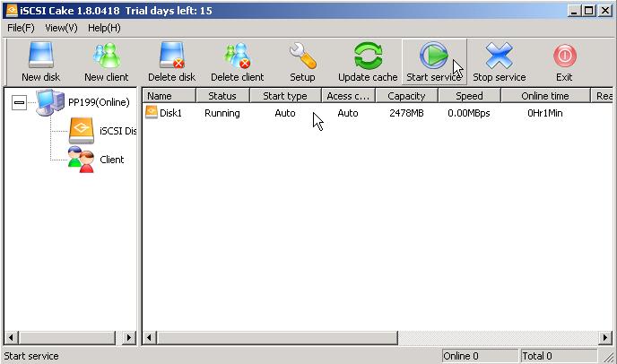Sort by the Name column header
Image resolution: width=617 pixels, height=364 pixels.
[169, 96]
